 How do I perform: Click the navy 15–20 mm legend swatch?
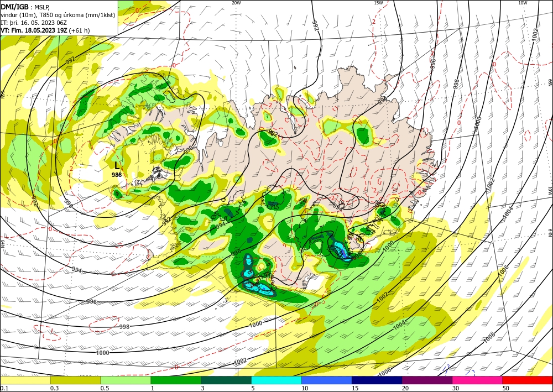click(x=377, y=380)
